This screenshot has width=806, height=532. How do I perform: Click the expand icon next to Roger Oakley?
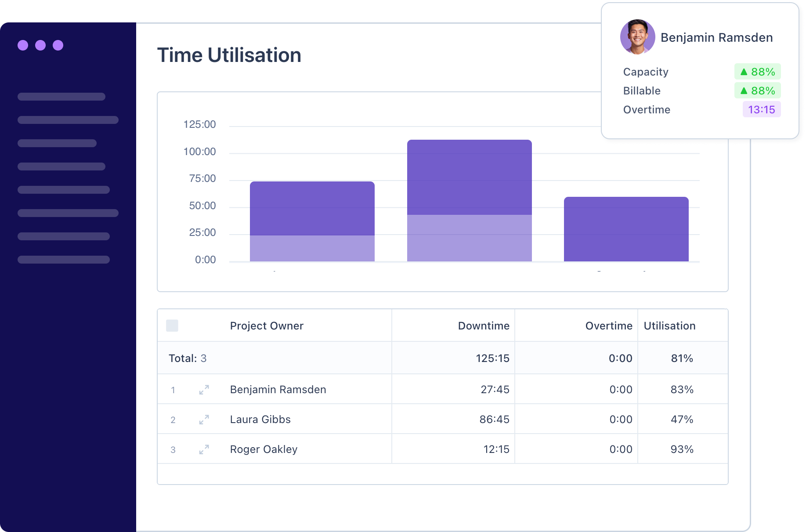(203, 449)
